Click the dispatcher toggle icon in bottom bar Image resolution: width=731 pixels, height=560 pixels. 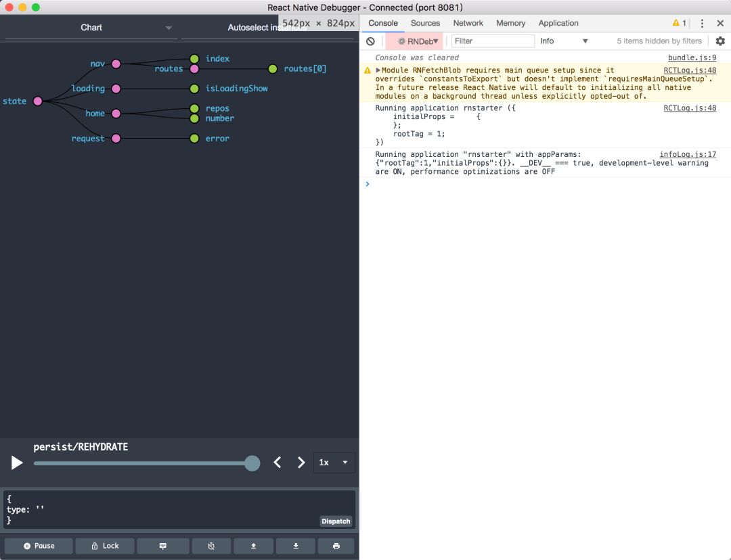coord(163,546)
